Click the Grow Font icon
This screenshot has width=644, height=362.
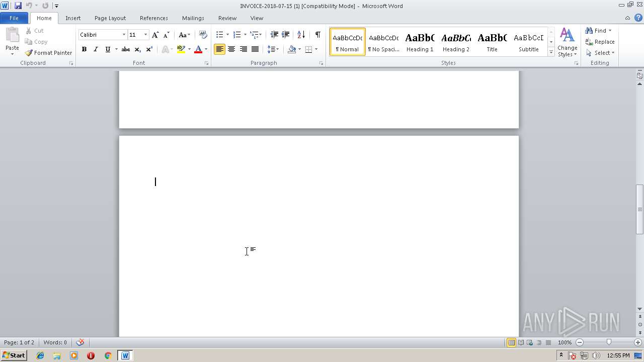(x=155, y=35)
